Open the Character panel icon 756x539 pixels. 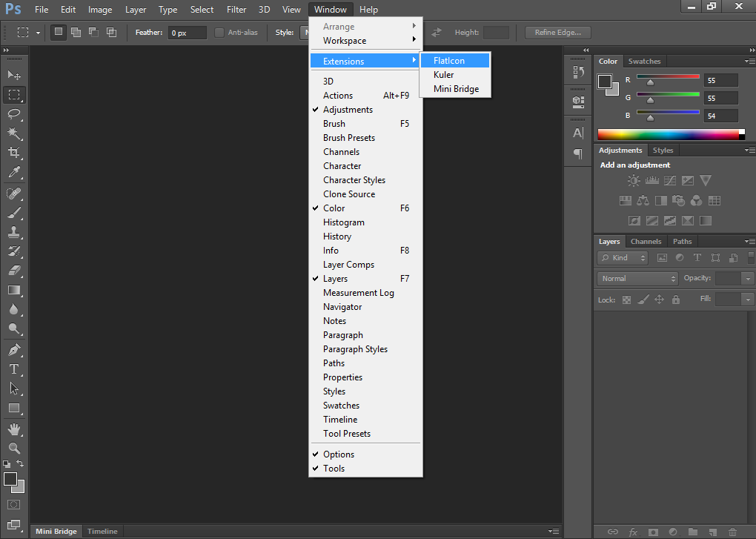[578, 133]
